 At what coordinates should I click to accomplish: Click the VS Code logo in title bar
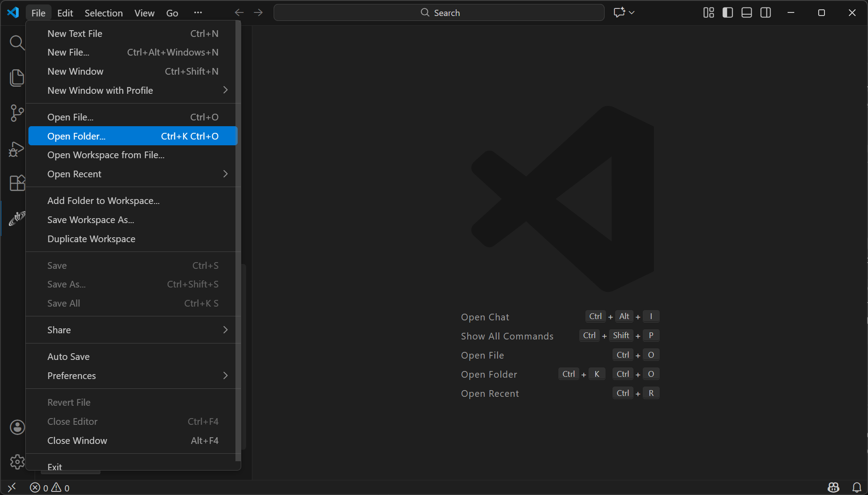[x=13, y=12]
